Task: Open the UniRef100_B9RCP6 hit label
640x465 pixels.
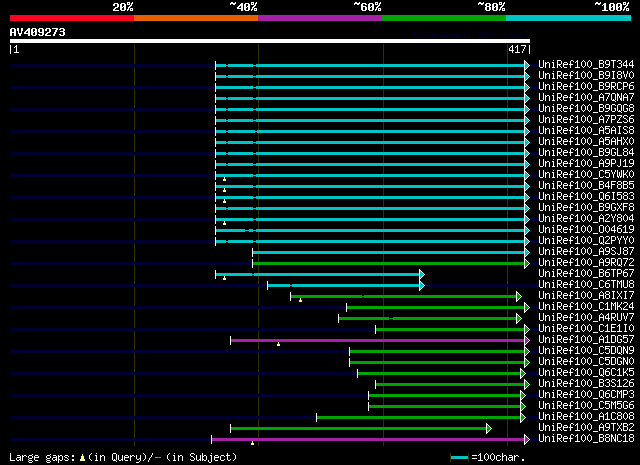Action: tap(586, 87)
